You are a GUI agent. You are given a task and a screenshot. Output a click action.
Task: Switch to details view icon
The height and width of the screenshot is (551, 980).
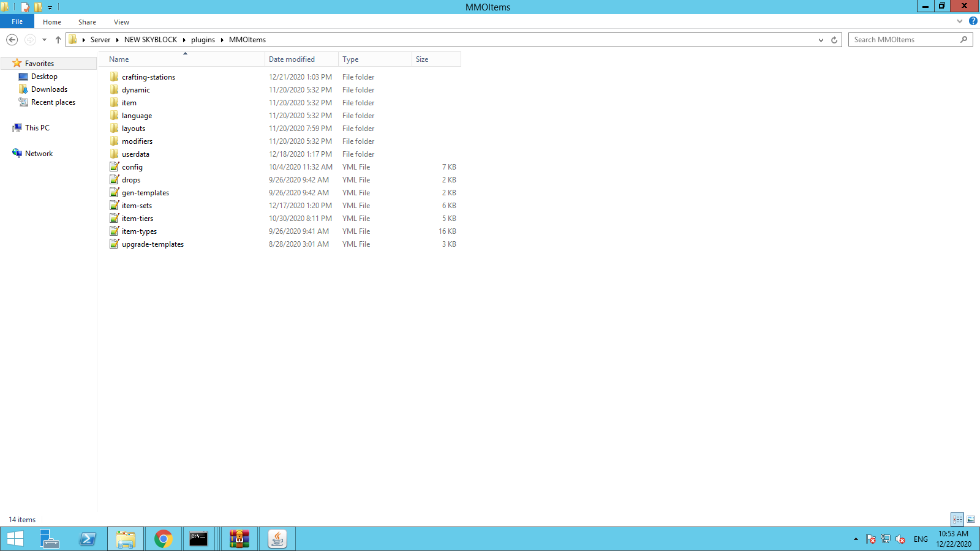[957, 519]
